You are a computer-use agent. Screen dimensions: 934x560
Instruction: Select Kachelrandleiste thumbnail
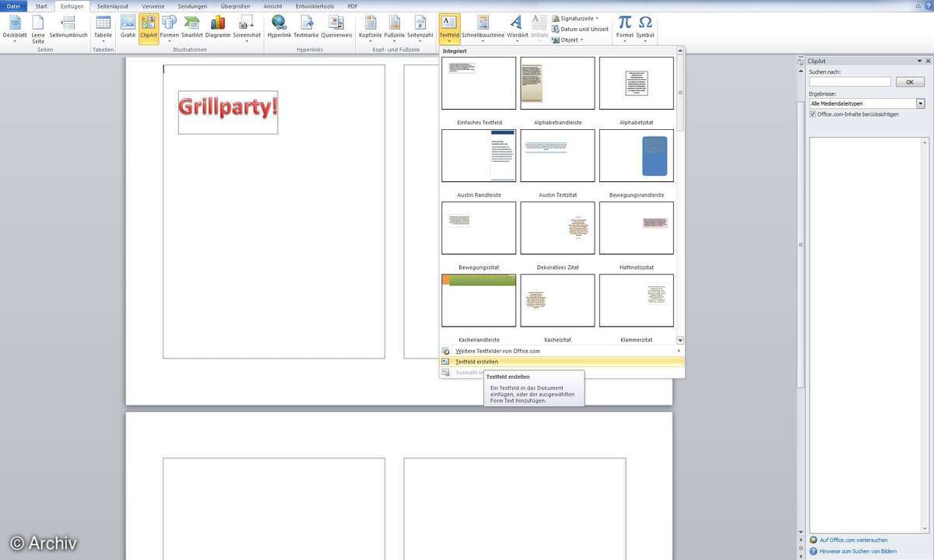click(x=479, y=300)
